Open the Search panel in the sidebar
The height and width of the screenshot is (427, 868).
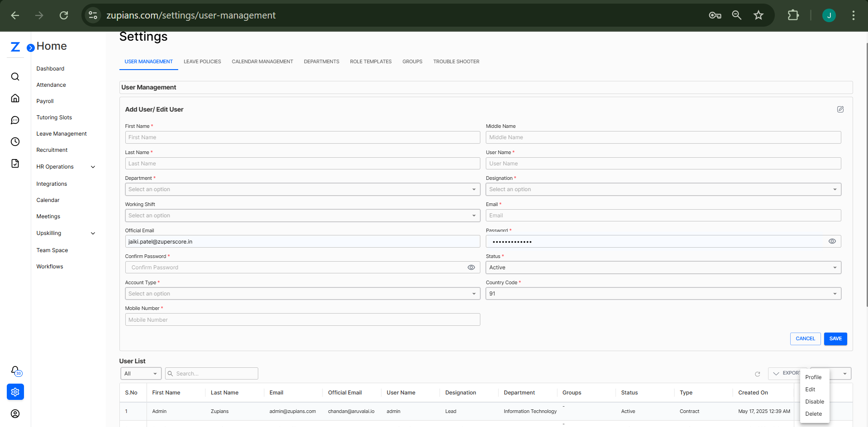click(x=15, y=76)
